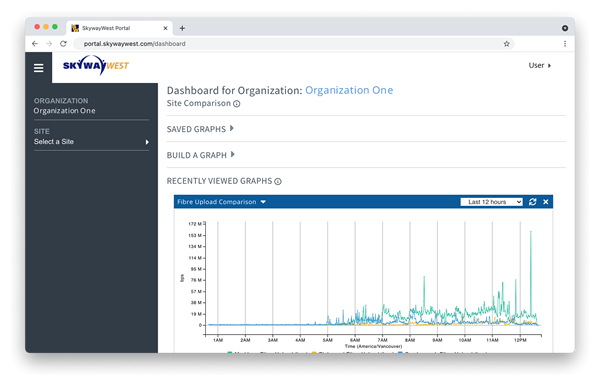Viewport: 600px width, 386px height.
Task: Open the Last 12 hours time dropdown
Action: click(491, 202)
